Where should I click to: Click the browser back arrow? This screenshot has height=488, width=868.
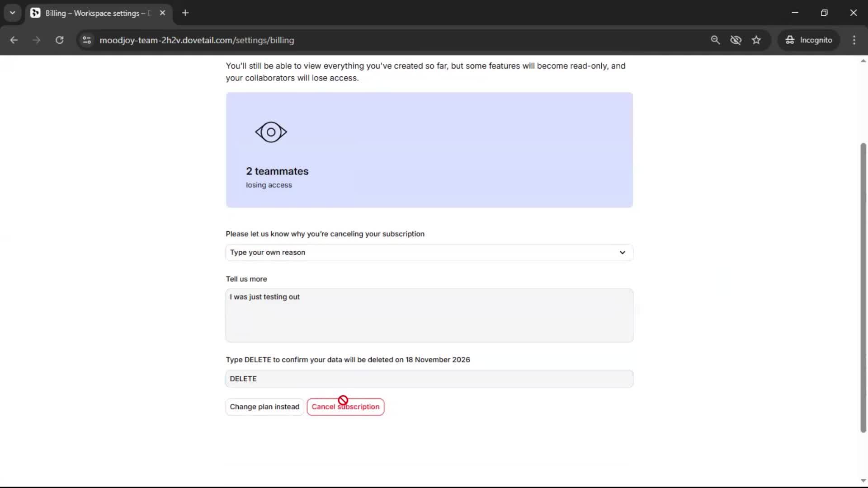[14, 40]
